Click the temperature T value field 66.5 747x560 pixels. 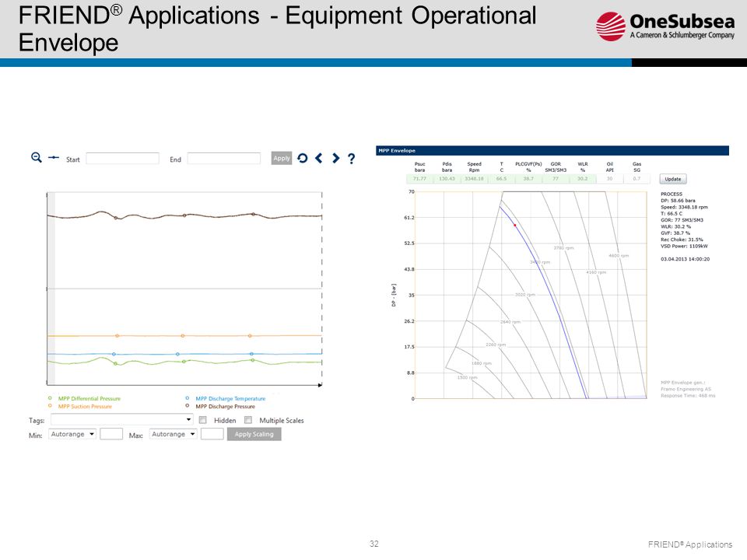(501, 179)
